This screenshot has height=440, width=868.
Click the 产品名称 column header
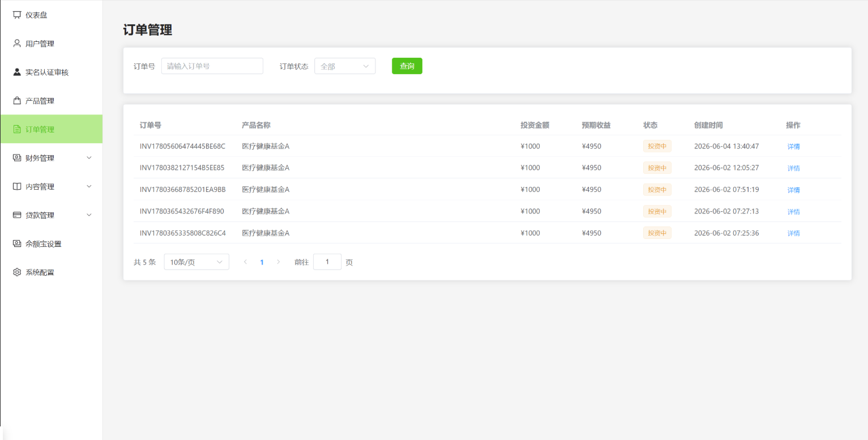pos(256,125)
